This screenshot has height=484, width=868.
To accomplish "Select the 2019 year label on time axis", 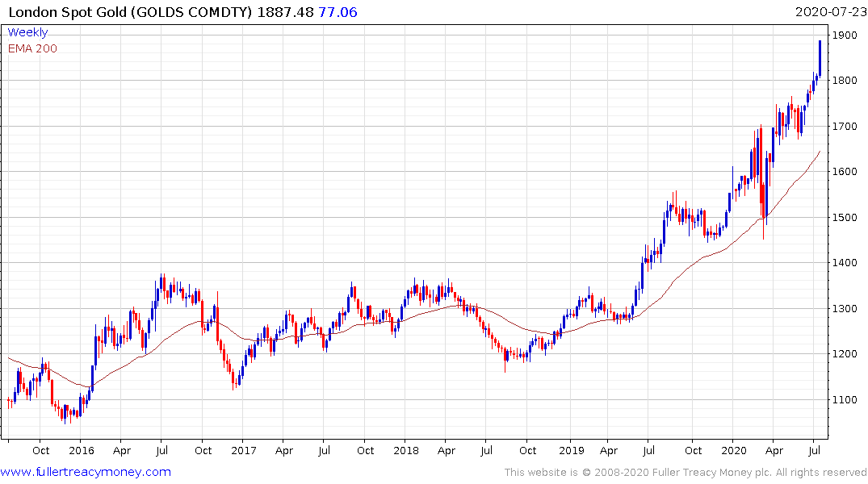I will coord(572,451).
